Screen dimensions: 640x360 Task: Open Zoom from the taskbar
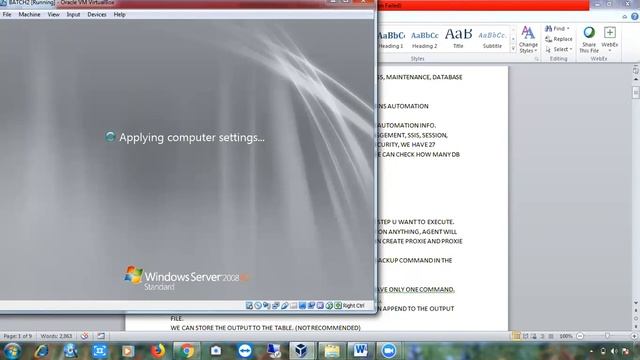pyautogui.click(x=389, y=351)
